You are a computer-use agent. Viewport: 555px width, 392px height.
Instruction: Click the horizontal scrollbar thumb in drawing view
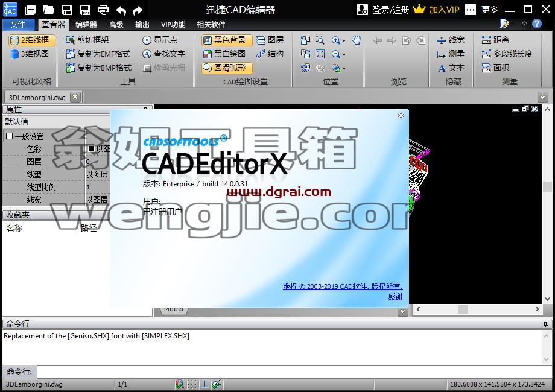pos(463,309)
